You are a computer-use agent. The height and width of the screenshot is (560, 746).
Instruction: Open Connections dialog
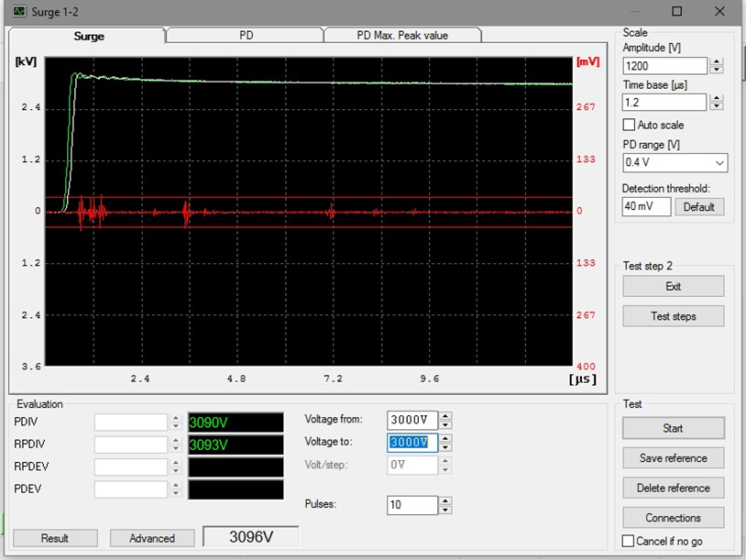coord(674,518)
